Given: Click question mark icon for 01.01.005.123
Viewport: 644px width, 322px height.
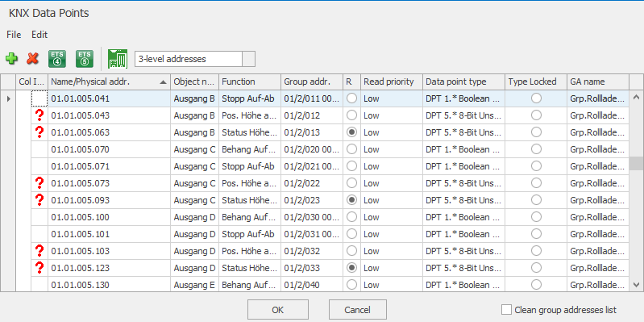Looking at the screenshot, I should [x=39, y=268].
